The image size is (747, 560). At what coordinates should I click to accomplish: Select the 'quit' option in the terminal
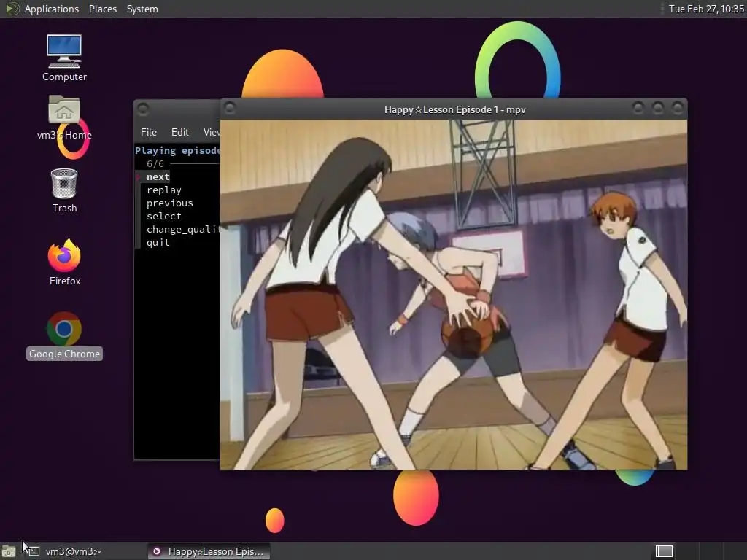coord(158,242)
